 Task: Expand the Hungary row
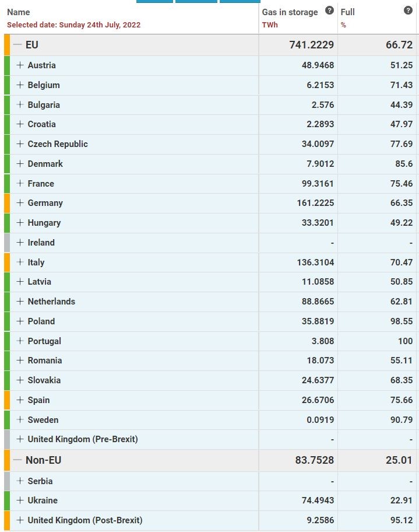pos(20,223)
